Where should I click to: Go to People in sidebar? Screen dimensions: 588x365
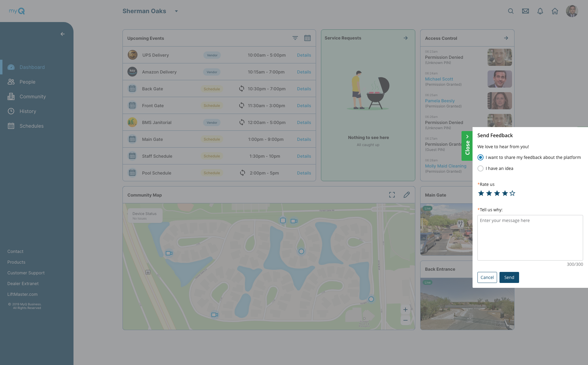[27, 82]
